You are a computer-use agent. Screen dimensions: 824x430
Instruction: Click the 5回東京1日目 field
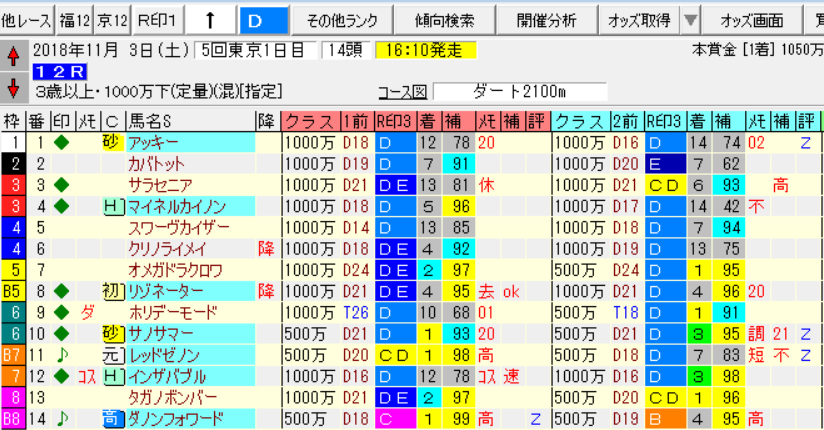coord(256,50)
